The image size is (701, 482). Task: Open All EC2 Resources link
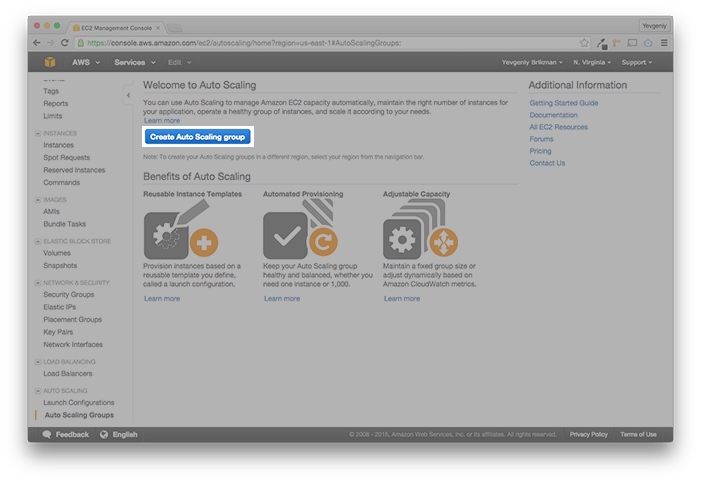click(558, 127)
